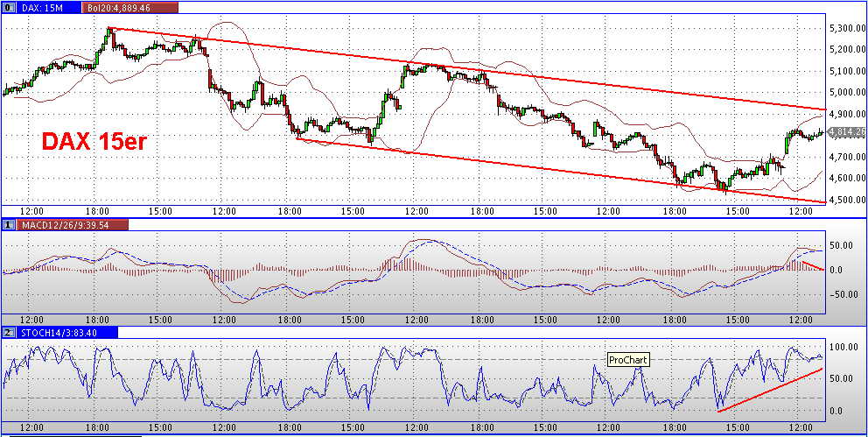868x437 pixels.
Task: Click the 5,200.00 price axis value
Action: pyautogui.click(x=848, y=49)
